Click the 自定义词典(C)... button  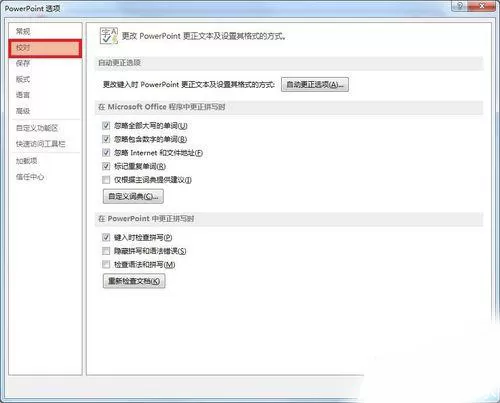coord(133,196)
